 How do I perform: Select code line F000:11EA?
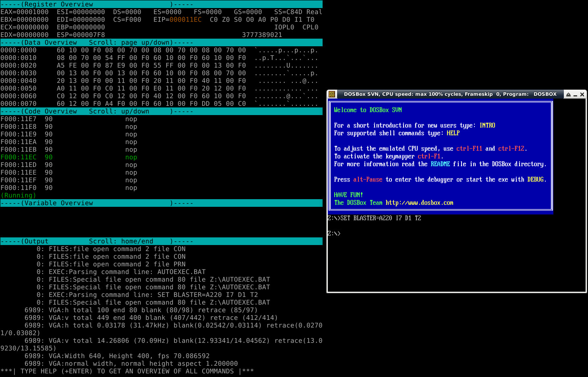[69, 142]
